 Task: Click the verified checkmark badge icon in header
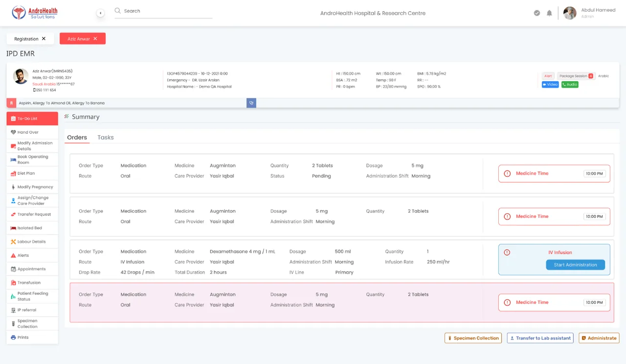(x=537, y=13)
